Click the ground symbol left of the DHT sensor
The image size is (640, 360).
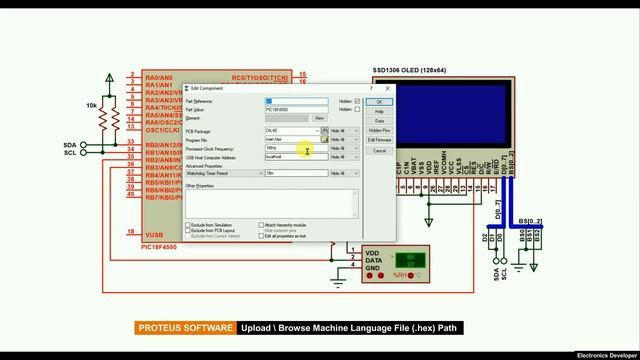click(338, 282)
